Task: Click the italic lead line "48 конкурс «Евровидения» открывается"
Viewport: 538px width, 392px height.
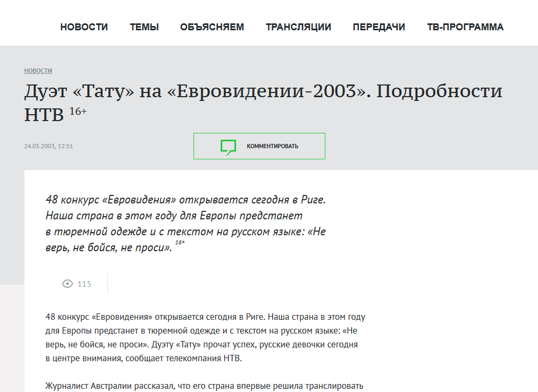Action: click(x=186, y=200)
